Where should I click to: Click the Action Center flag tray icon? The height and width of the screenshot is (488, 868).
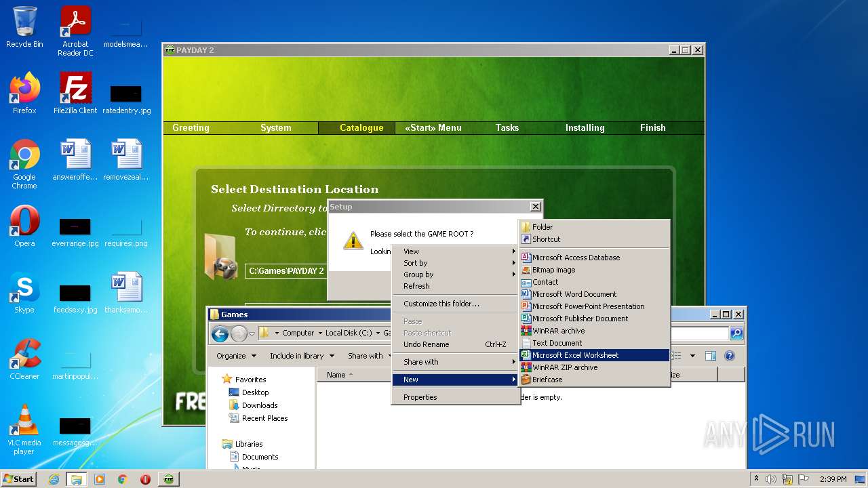coord(803,479)
